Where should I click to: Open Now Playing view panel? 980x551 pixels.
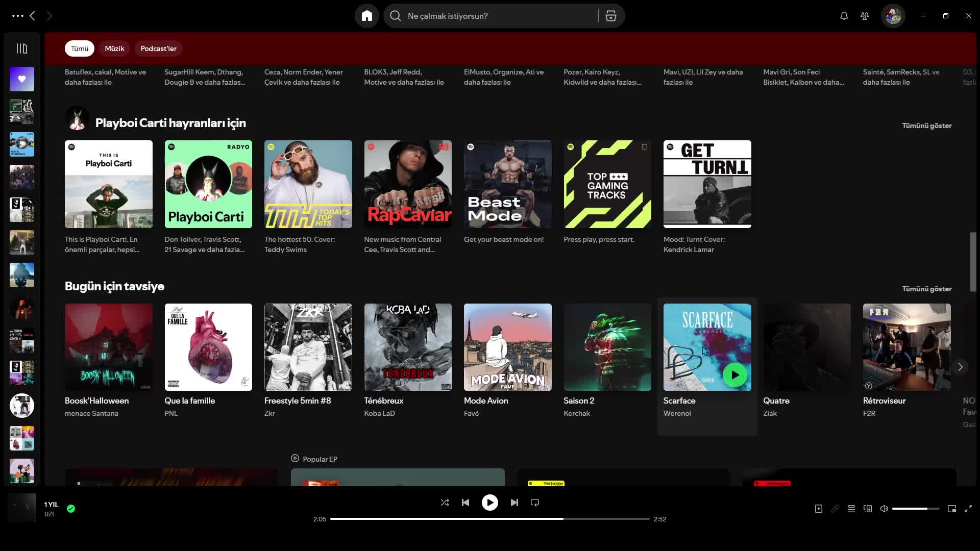(x=819, y=509)
